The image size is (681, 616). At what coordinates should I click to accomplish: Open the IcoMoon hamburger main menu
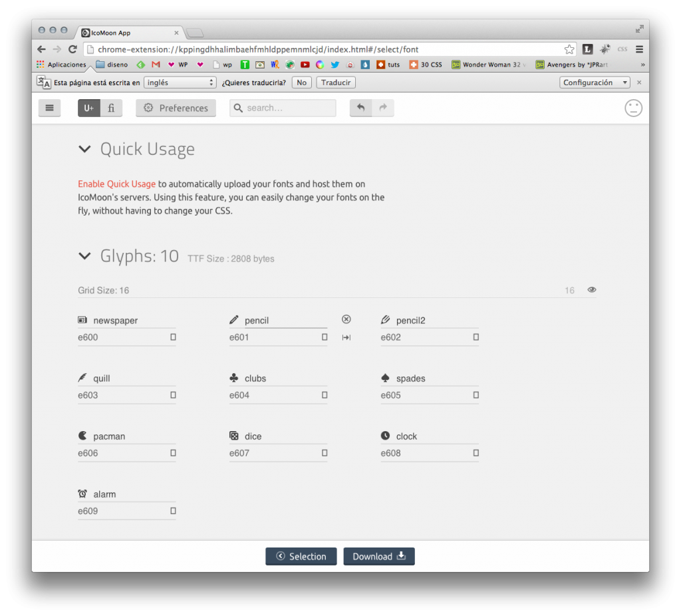(49, 108)
